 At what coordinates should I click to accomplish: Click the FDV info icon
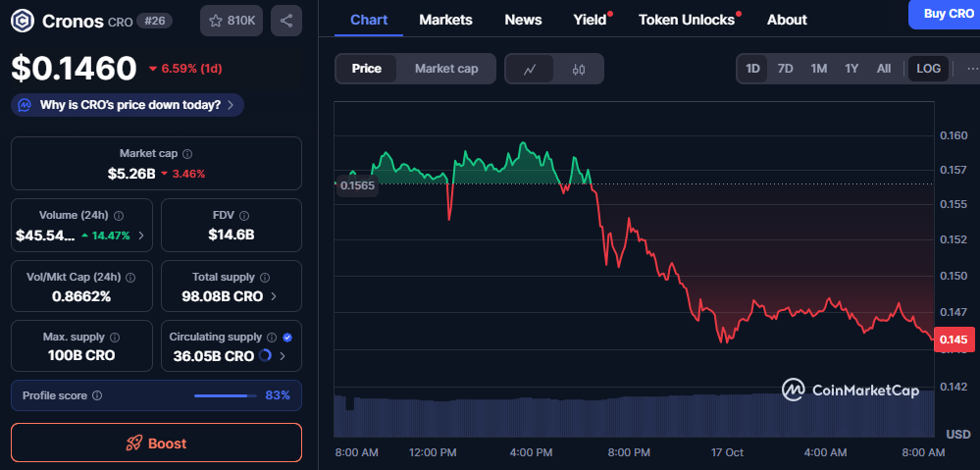coord(243,215)
